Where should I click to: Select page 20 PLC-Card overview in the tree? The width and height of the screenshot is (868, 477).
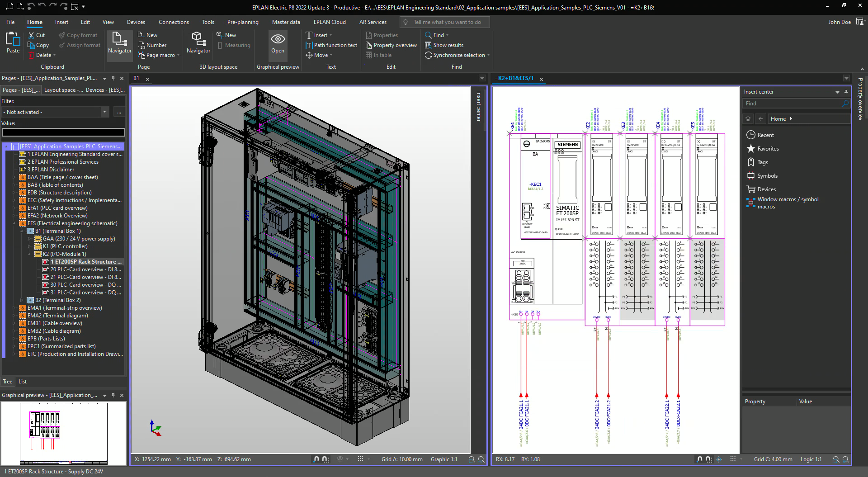(x=85, y=269)
